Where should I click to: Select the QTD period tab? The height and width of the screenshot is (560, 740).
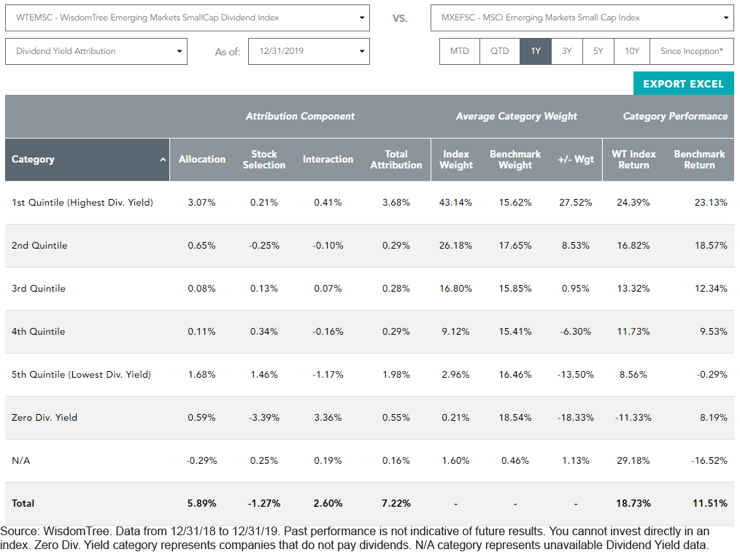499,51
